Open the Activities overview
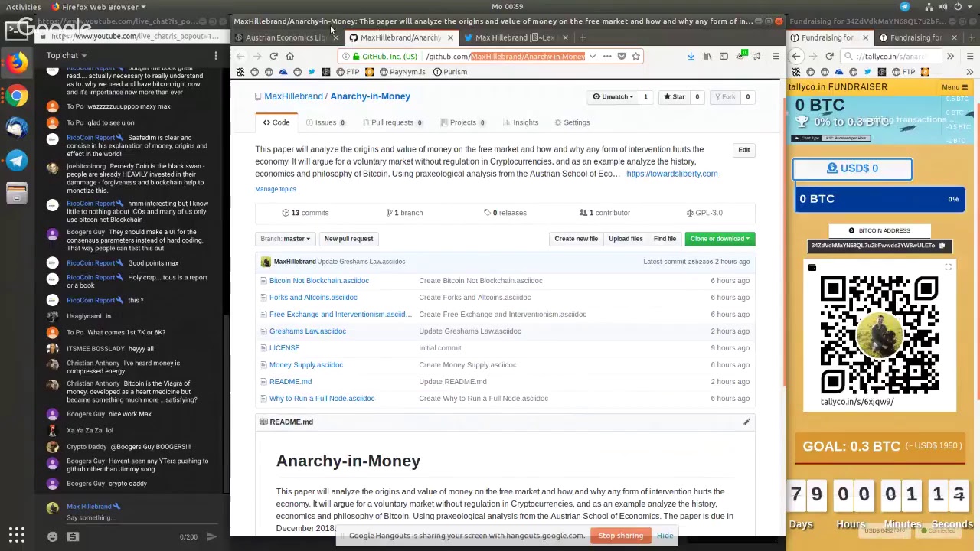This screenshot has width=980, height=551. (x=23, y=7)
